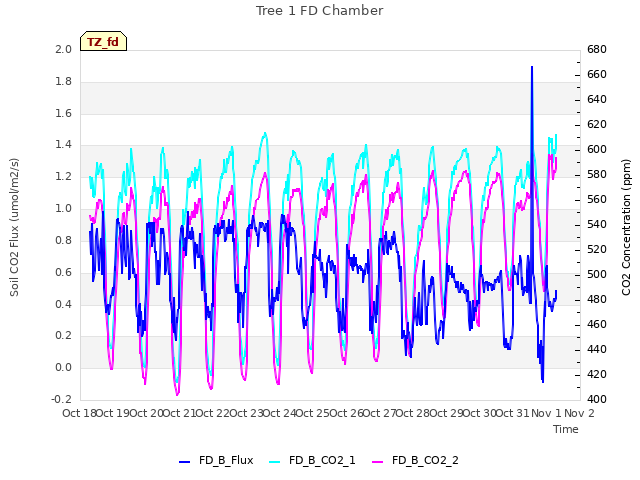Click the 600 right axis tick label
This screenshot has height=480, width=640.
[x=597, y=149]
